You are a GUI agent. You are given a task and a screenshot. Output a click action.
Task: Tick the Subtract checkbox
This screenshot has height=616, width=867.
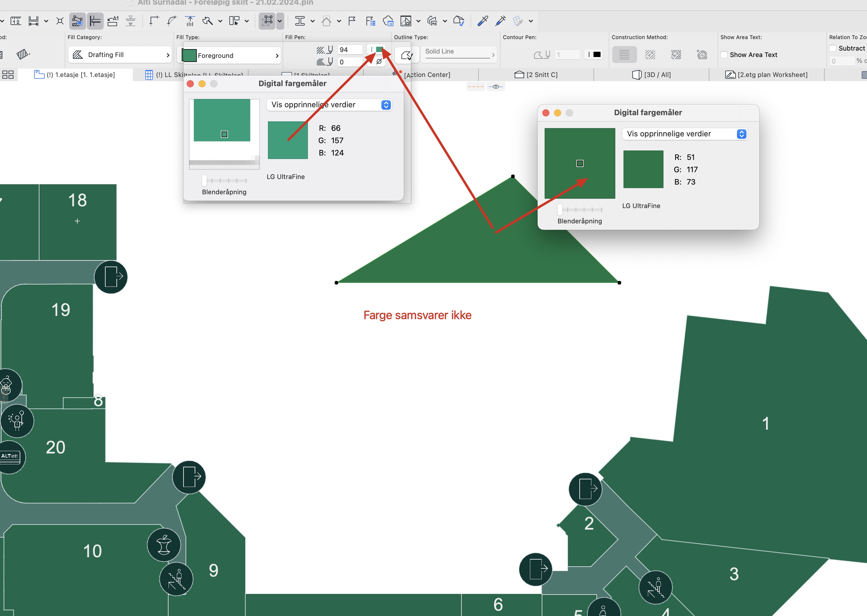(x=833, y=48)
